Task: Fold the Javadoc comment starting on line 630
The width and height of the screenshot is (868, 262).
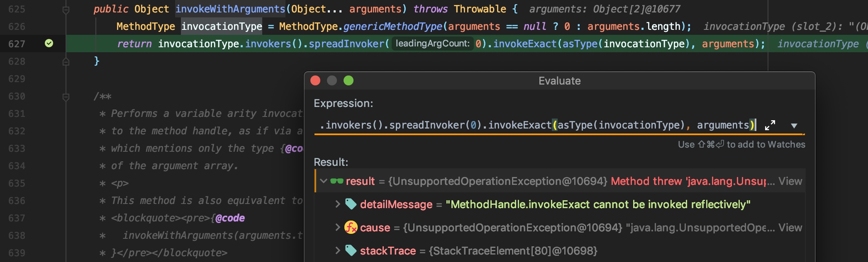Action: point(66,97)
